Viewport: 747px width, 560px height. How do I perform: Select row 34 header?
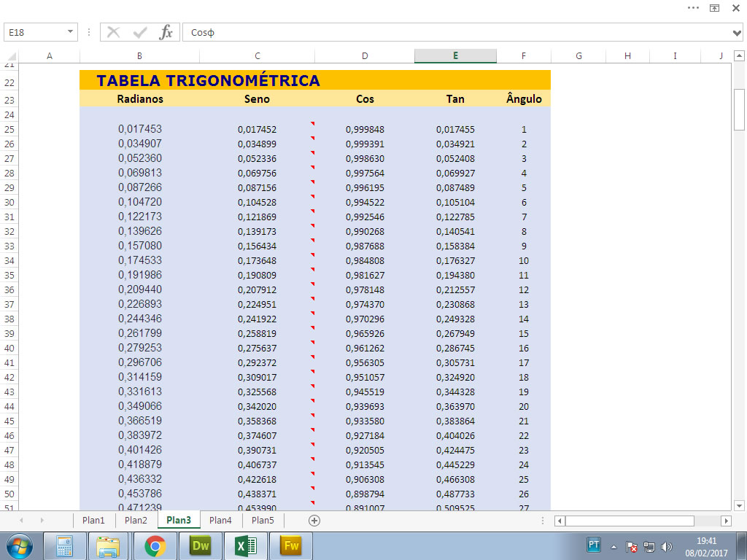(9, 261)
